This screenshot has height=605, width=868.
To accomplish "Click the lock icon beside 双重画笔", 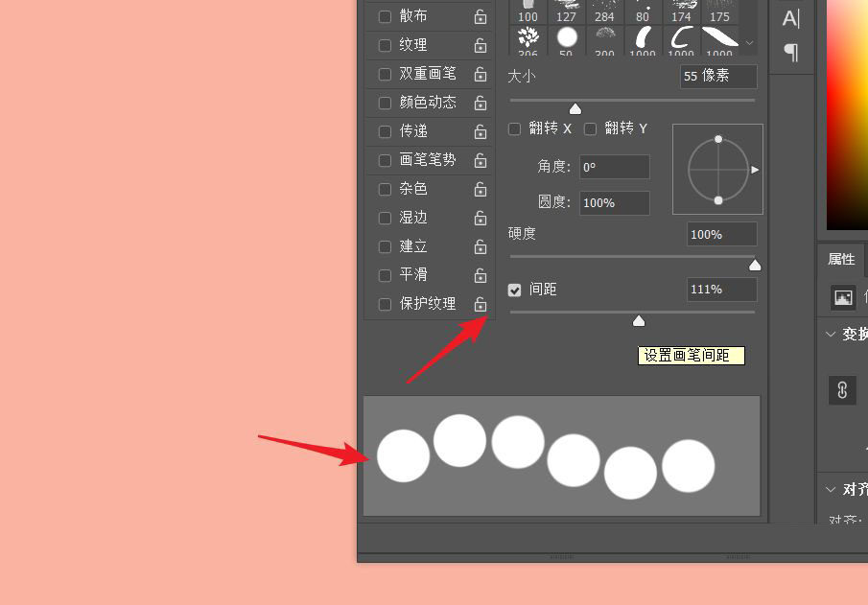I will point(480,74).
